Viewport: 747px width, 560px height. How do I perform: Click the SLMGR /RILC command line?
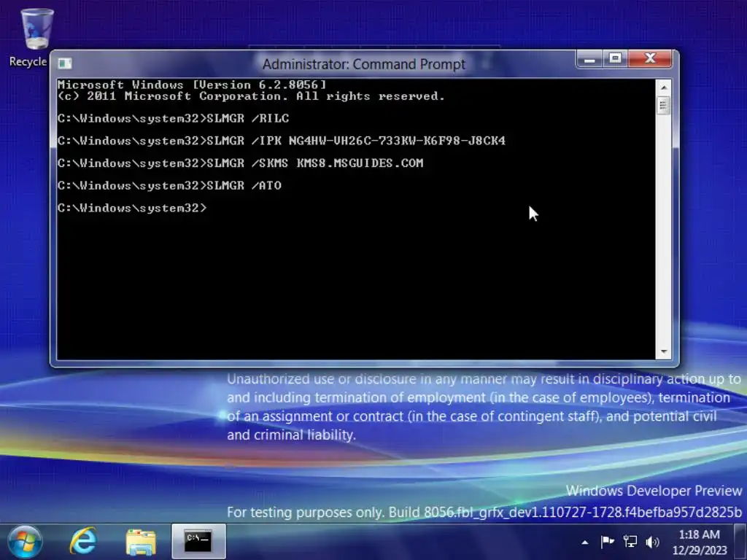[174, 119]
